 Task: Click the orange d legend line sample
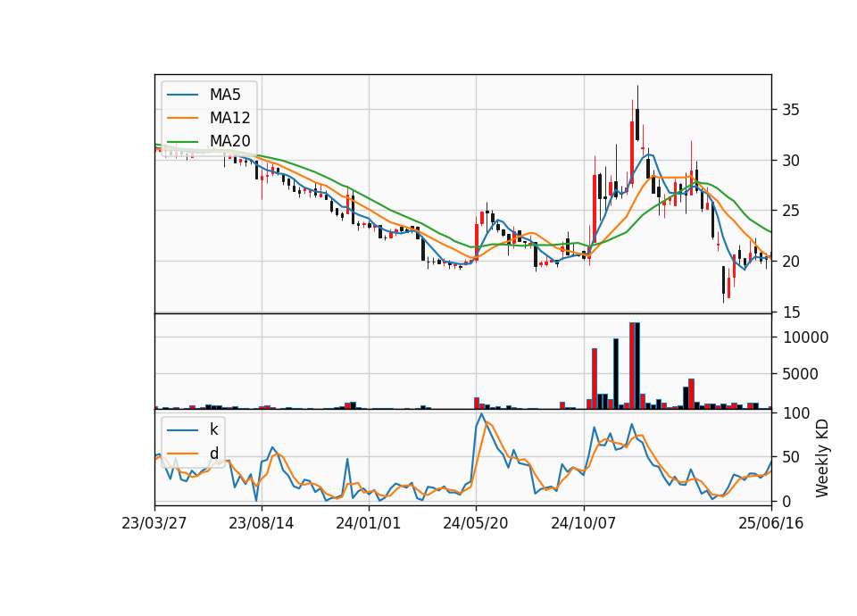[x=182, y=454]
